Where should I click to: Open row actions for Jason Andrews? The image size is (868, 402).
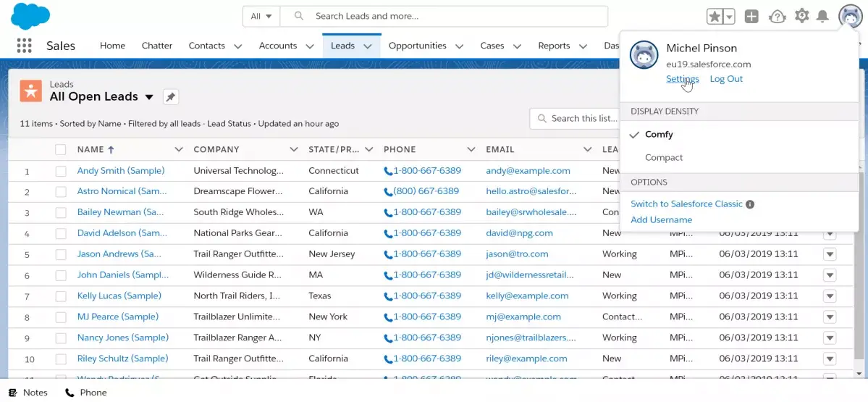point(829,254)
